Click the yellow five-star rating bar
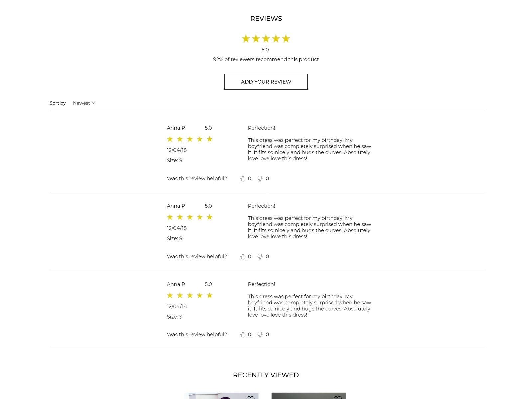 pyautogui.click(x=266, y=38)
